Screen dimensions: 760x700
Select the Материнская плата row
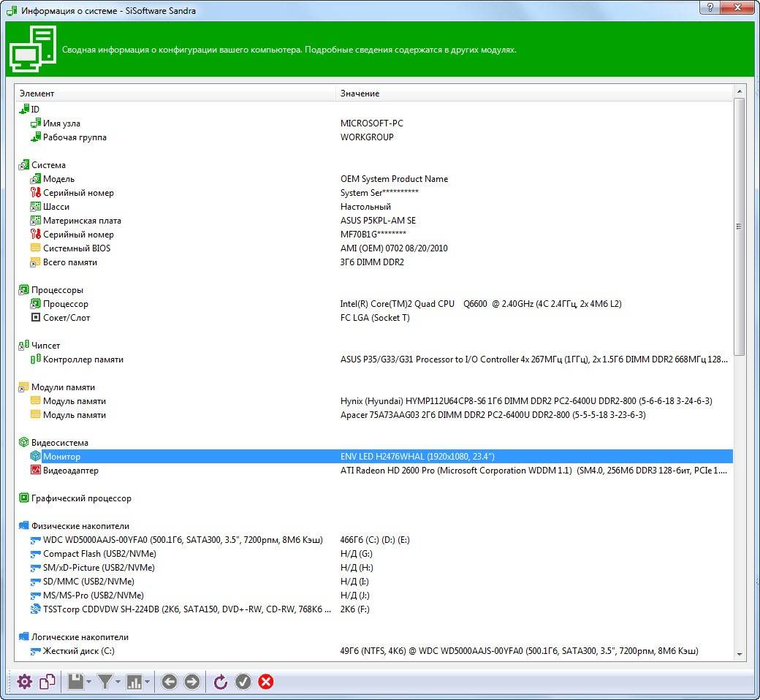click(82, 221)
